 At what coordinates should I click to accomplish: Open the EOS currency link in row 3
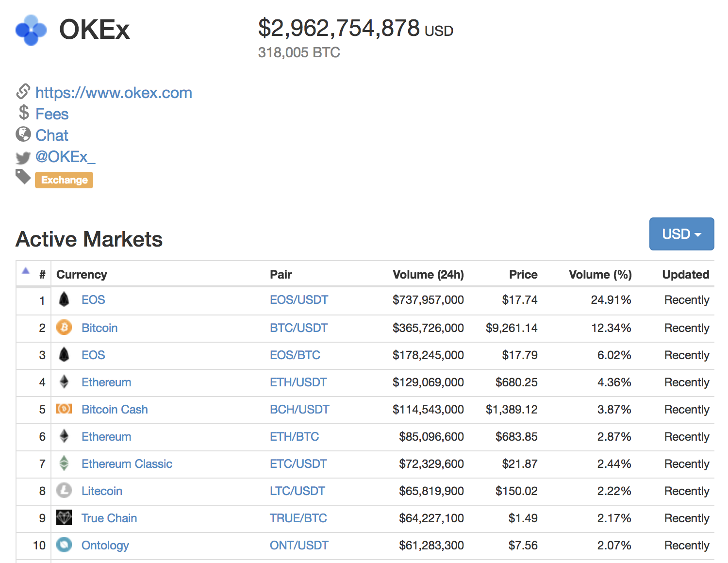(93, 355)
